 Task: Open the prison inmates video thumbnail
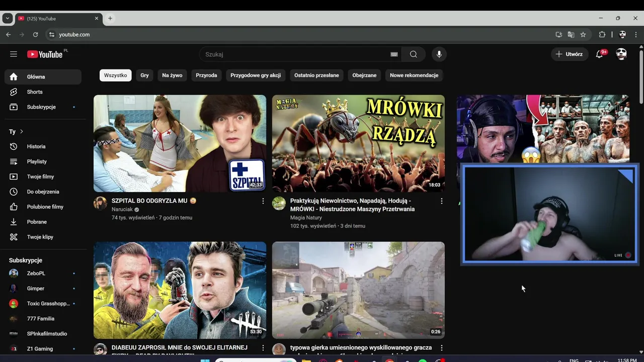pos(543,128)
